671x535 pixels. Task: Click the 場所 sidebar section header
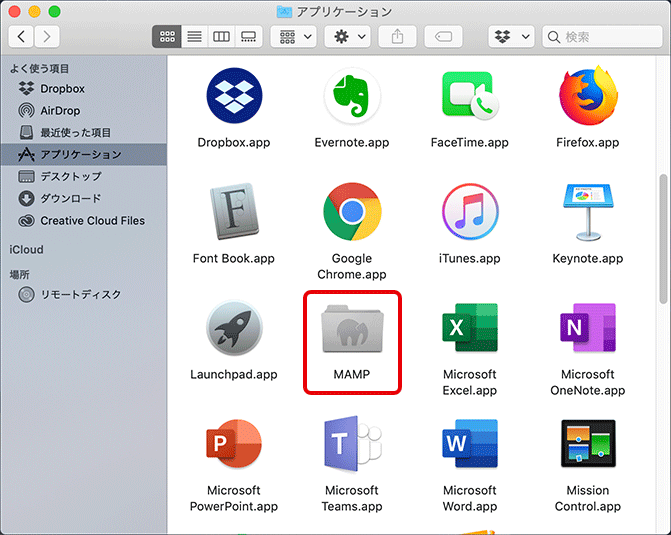coord(19,274)
